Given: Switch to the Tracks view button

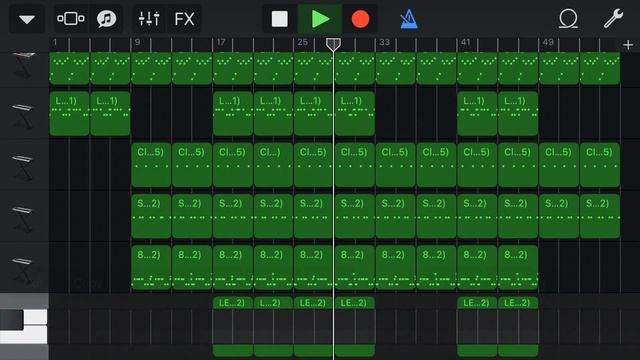Looking at the screenshot, I should (x=71, y=19).
